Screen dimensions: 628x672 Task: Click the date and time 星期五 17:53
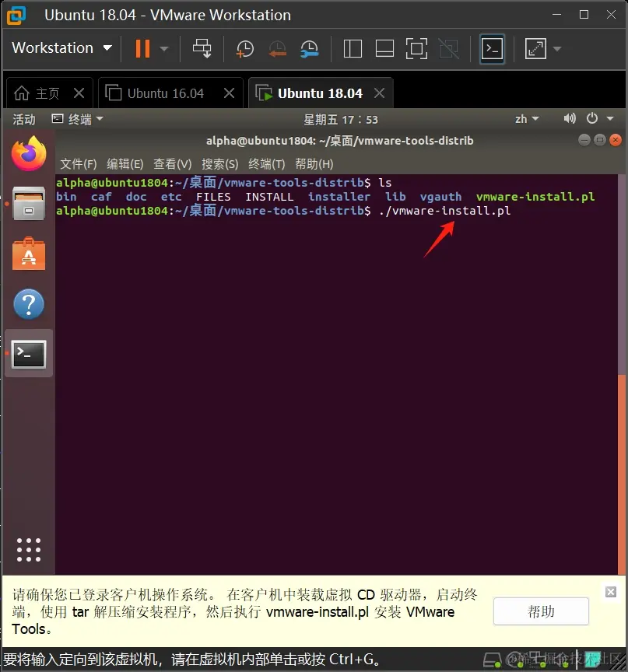(341, 119)
